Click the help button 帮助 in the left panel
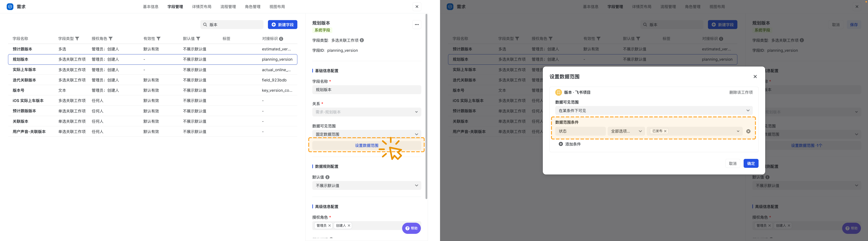The width and height of the screenshot is (868, 241). click(411, 228)
